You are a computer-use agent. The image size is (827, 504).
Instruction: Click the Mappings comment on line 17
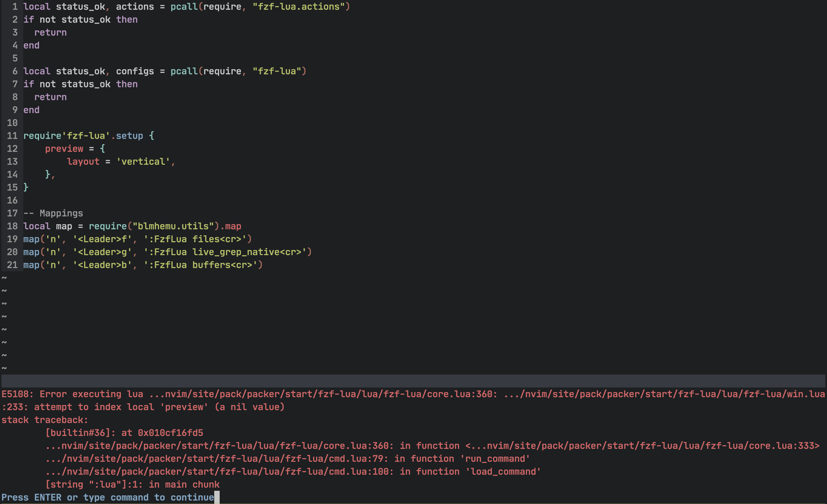[x=54, y=213]
